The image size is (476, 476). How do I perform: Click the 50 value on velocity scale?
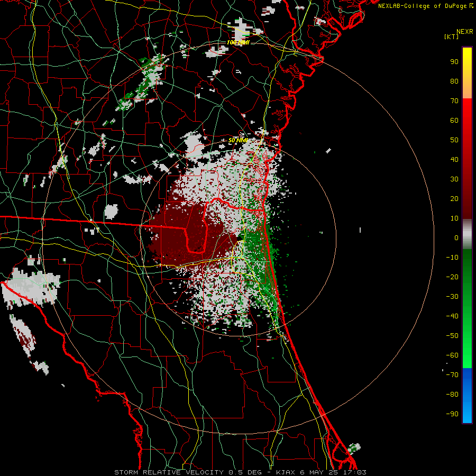coord(454,140)
